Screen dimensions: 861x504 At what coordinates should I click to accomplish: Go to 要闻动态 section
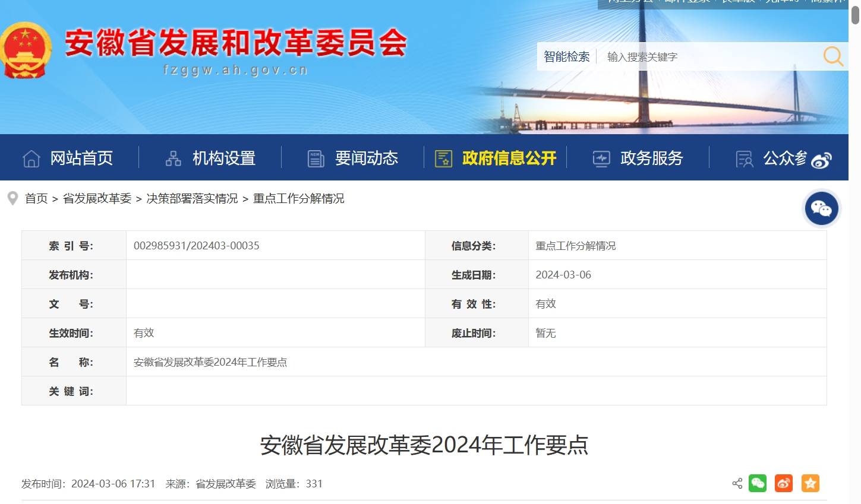[x=366, y=158]
